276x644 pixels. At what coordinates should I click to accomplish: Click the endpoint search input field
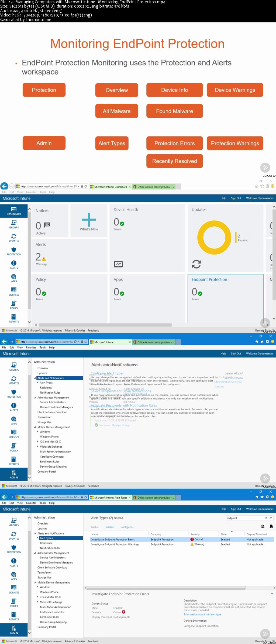click(x=244, y=518)
